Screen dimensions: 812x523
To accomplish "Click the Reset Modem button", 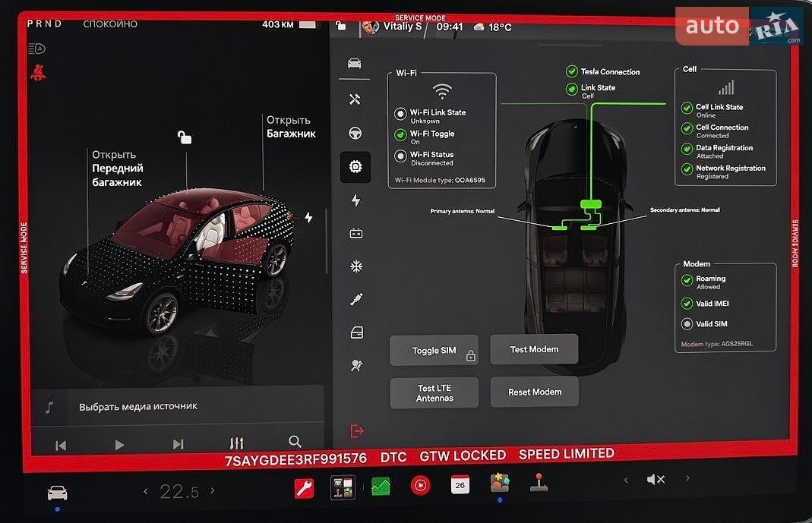I will [535, 392].
